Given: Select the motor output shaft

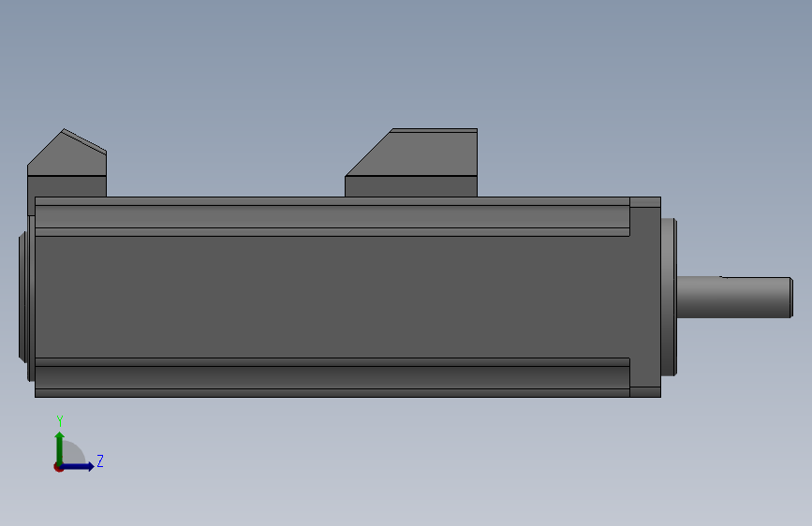Looking at the screenshot, I should pos(735,298).
